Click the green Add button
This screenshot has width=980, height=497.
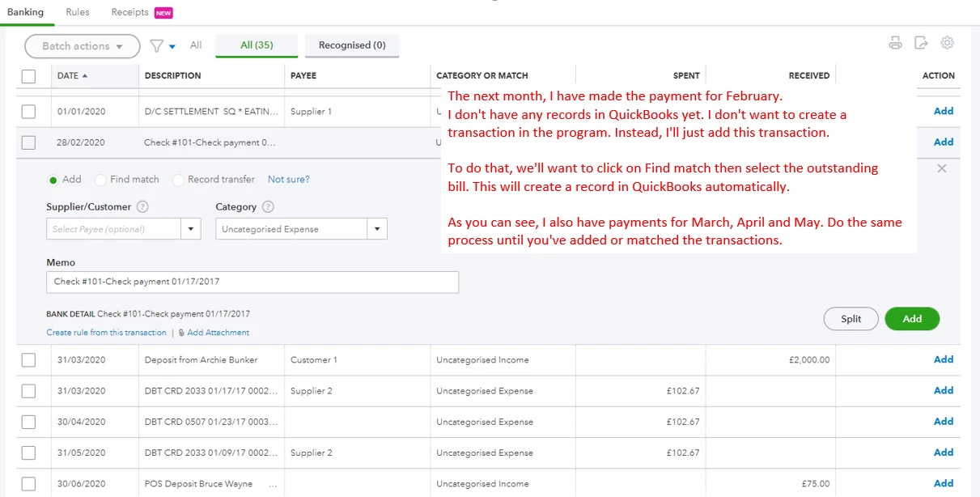[912, 319]
